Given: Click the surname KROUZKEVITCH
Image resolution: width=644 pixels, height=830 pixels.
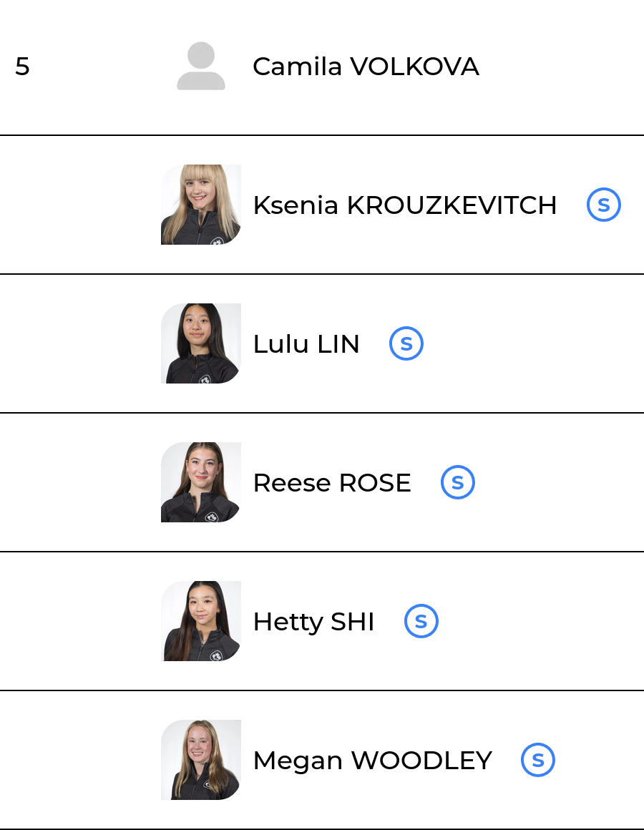Looking at the screenshot, I should [452, 205].
